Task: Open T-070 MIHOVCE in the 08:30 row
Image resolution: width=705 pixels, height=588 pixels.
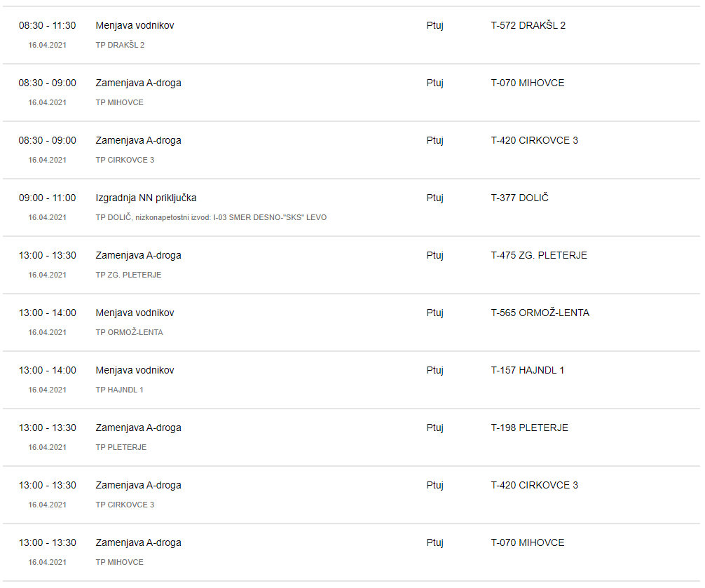Action: coord(527,83)
